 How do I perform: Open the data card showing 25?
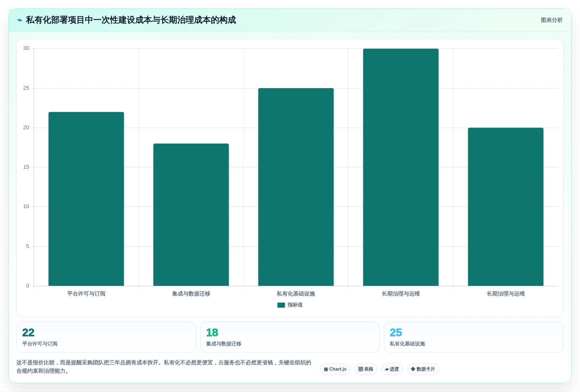click(474, 337)
